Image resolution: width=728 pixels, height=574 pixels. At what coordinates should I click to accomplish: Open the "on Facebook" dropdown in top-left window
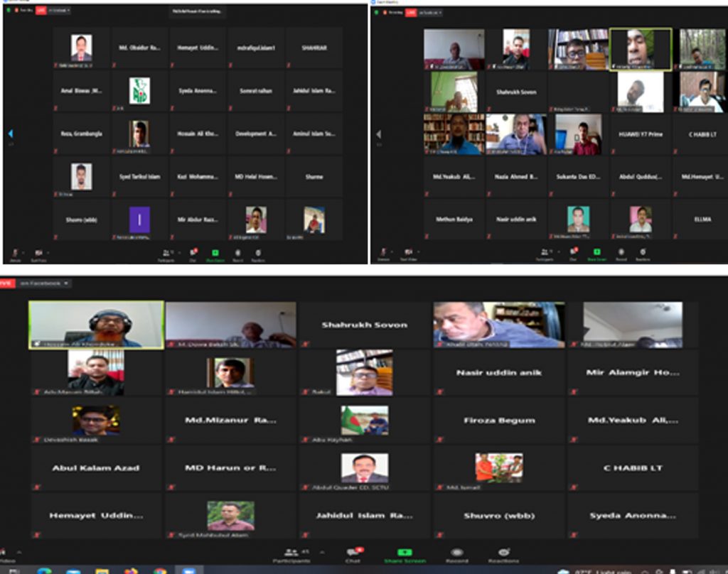(58, 10)
